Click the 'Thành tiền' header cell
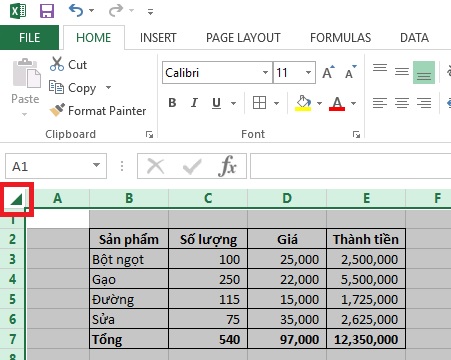Screen dimensions: 451x360 pos(366,239)
